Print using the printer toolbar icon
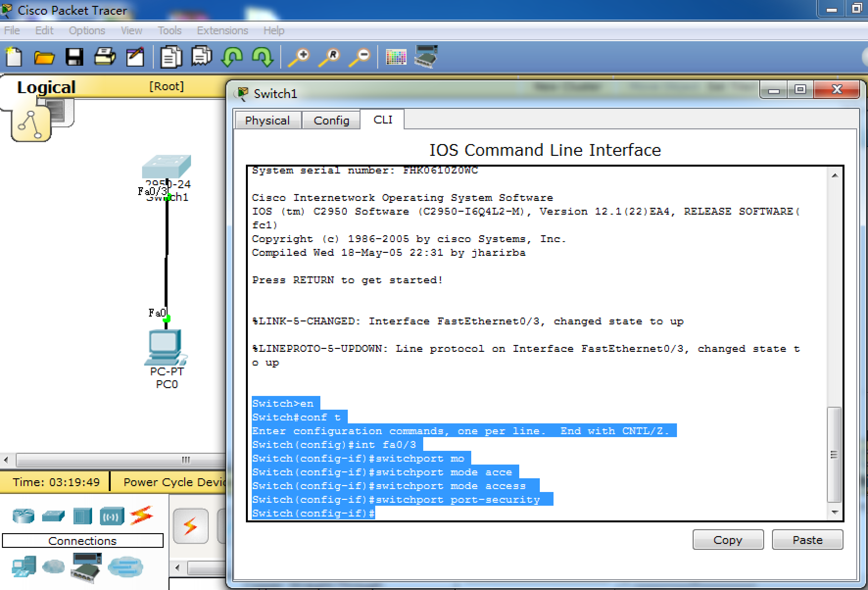 (x=105, y=57)
